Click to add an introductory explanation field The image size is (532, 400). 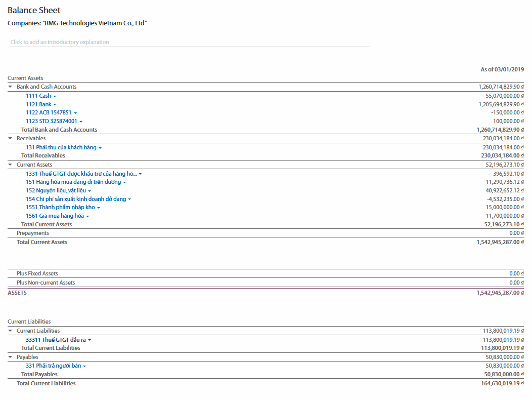[x=190, y=42]
